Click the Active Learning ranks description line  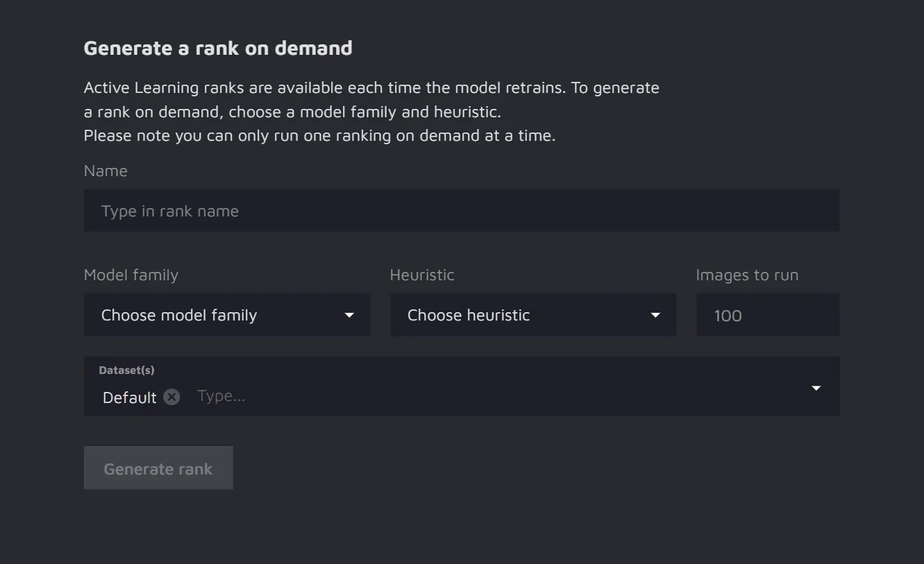tap(371, 88)
